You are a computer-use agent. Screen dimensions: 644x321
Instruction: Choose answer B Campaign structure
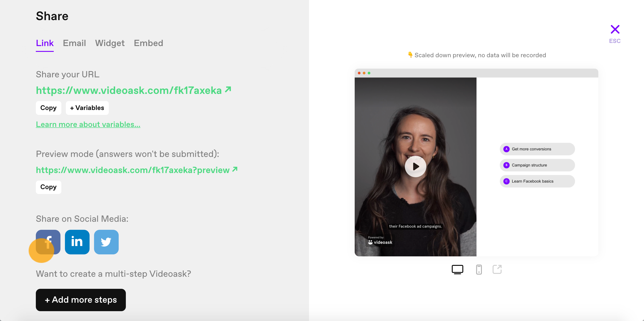point(537,165)
